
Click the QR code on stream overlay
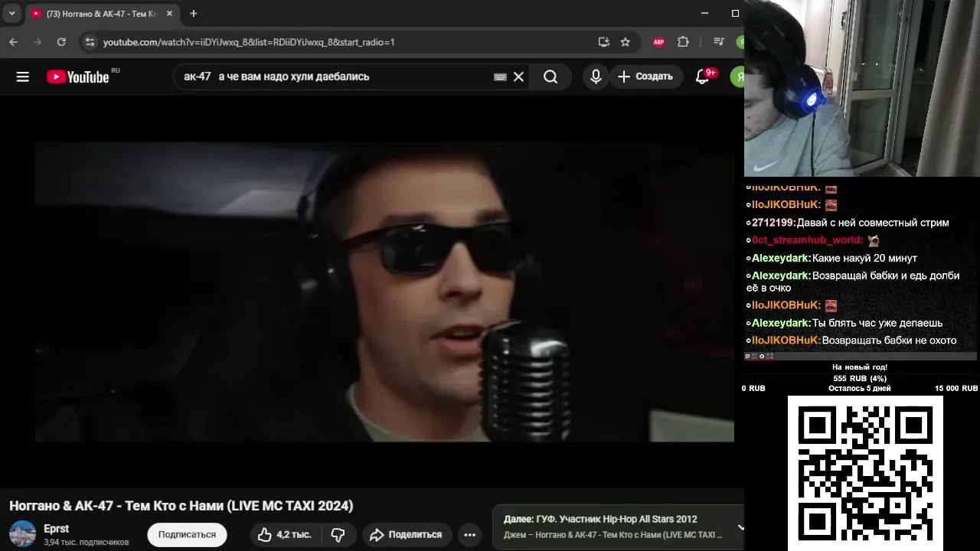pyautogui.click(x=865, y=472)
